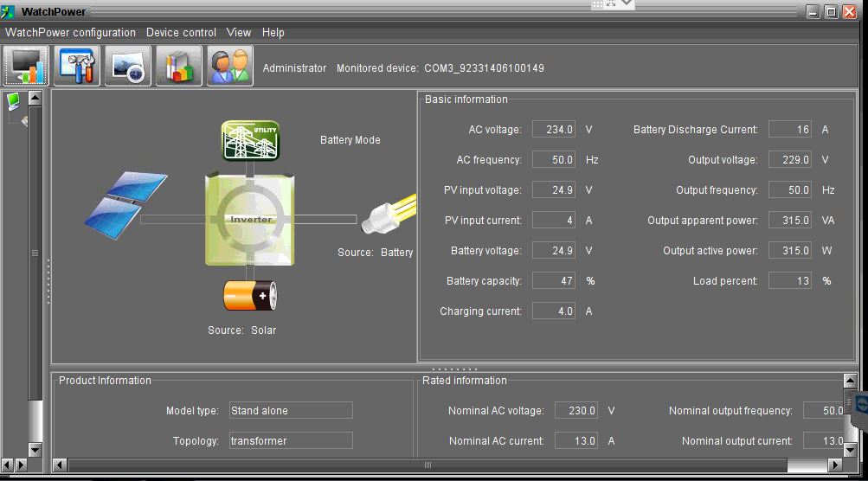Click the Administrator user label
This screenshot has width=868, height=481.
point(294,68)
